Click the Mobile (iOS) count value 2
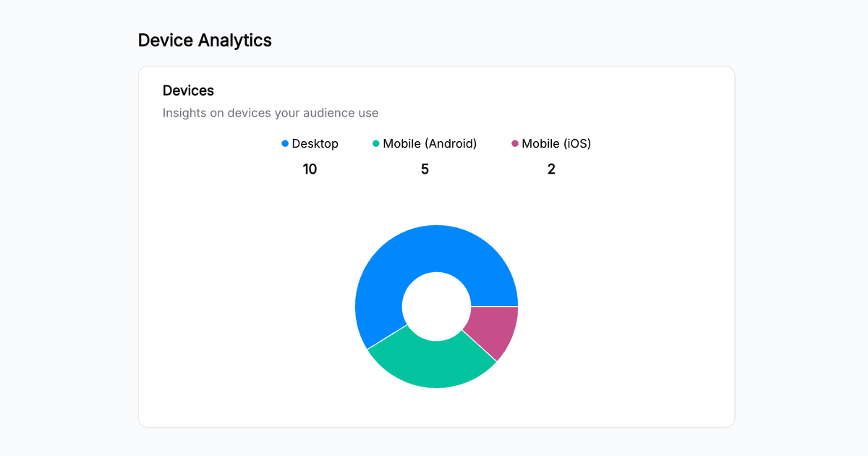This screenshot has width=868, height=456. coord(551,169)
